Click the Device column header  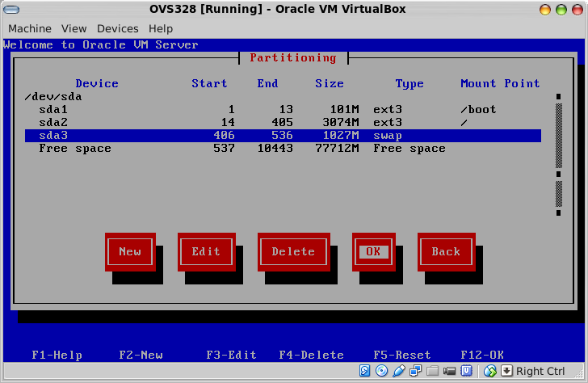[x=97, y=83]
